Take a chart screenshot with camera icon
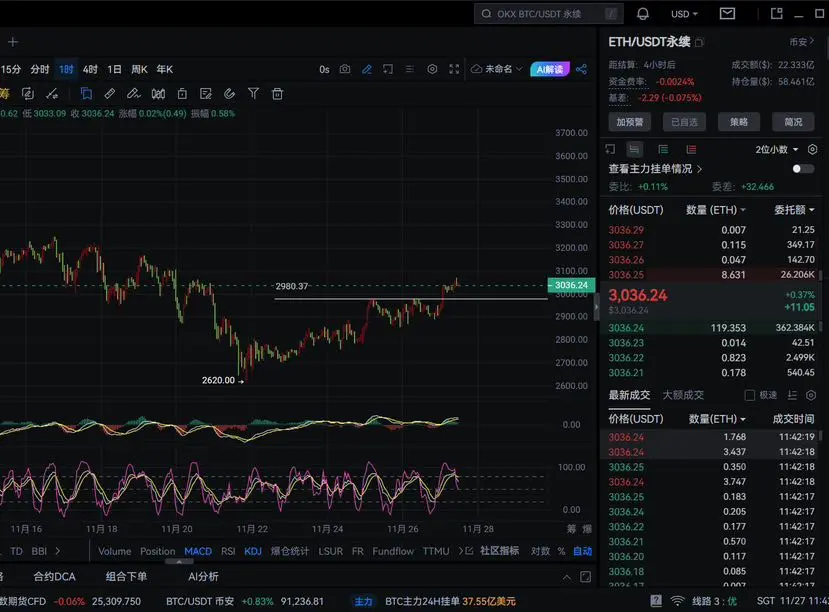Viewport: 829px width, 612px height. click(x=345, y=69)
